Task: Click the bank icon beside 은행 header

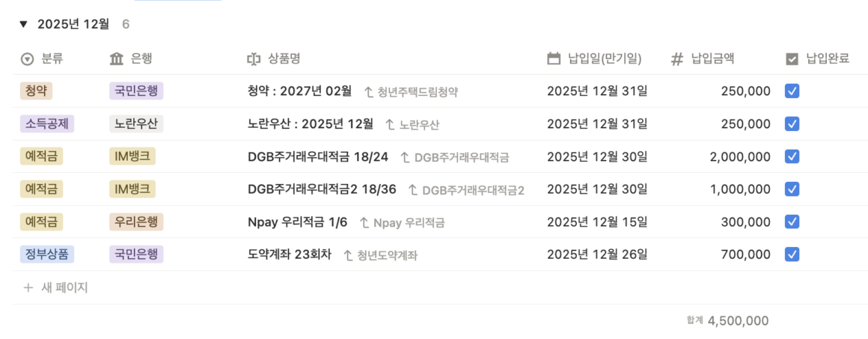Action: [117, 59]
